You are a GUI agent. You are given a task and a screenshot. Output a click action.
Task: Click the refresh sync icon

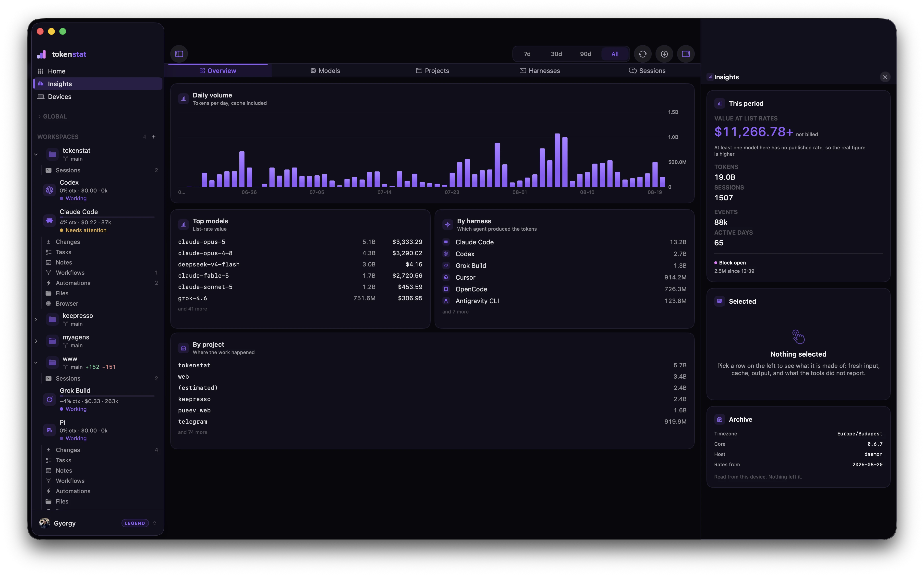coord(643,54)
